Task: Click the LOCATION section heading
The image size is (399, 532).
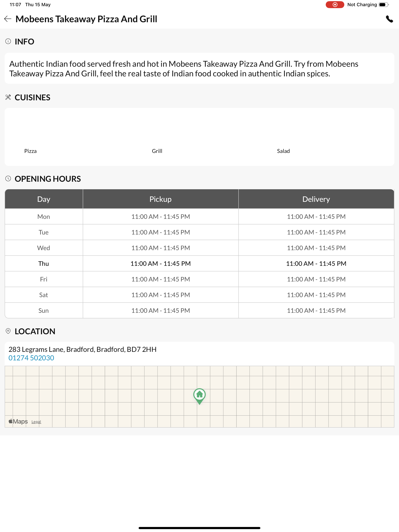Action: pos(35,331)
